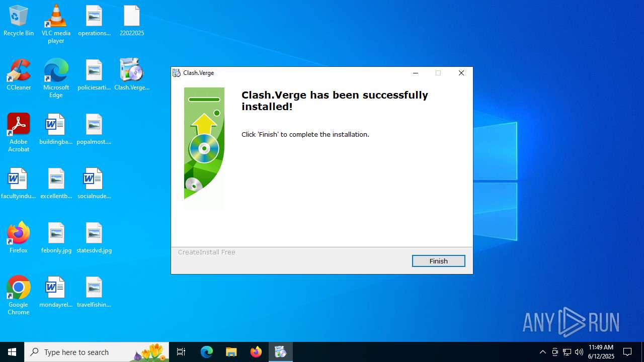This screenshot has width=644, height=362.
Task: Click the tray icon left of network
Action: point(555,352)
